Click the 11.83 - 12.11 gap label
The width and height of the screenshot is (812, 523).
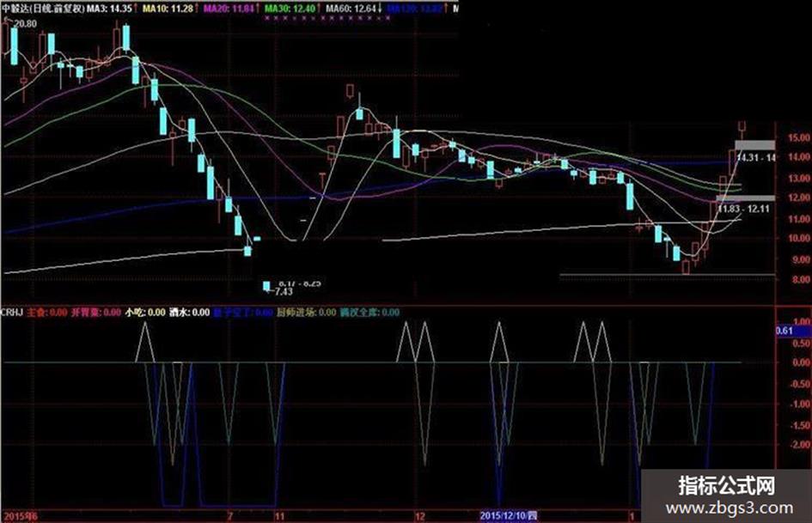[743, 209]
